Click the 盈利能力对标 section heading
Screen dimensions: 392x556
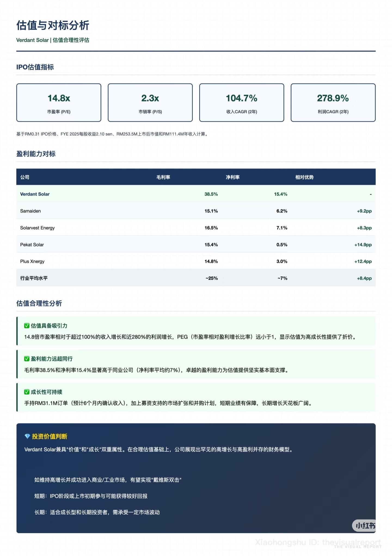coord(36,154)
